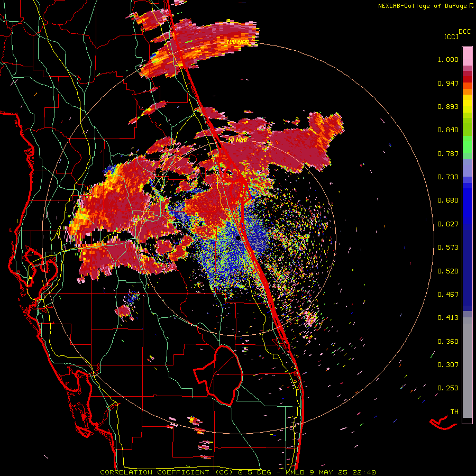Click the Correlation Coefficient product caption

238,472
